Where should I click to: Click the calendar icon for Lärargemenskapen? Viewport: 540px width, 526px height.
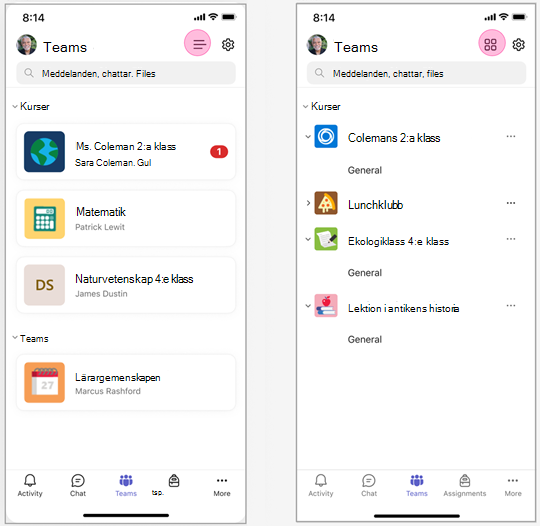pos(44,382)
